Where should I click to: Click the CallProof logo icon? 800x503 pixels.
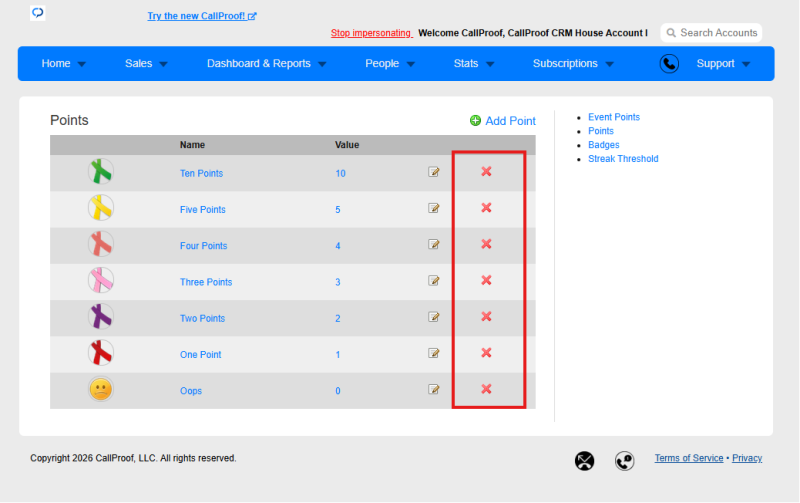[x=38, y=13]
